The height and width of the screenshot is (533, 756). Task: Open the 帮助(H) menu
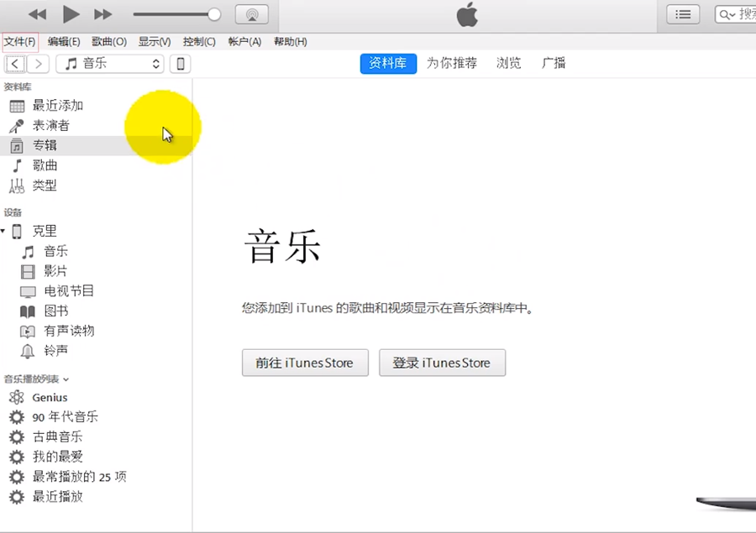(291, 42)
